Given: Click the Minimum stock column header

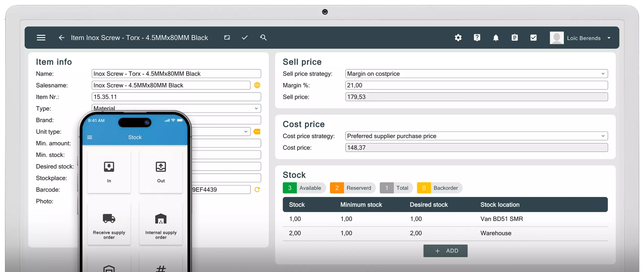Looking at the screenshot, I should (x=361, y=205).
